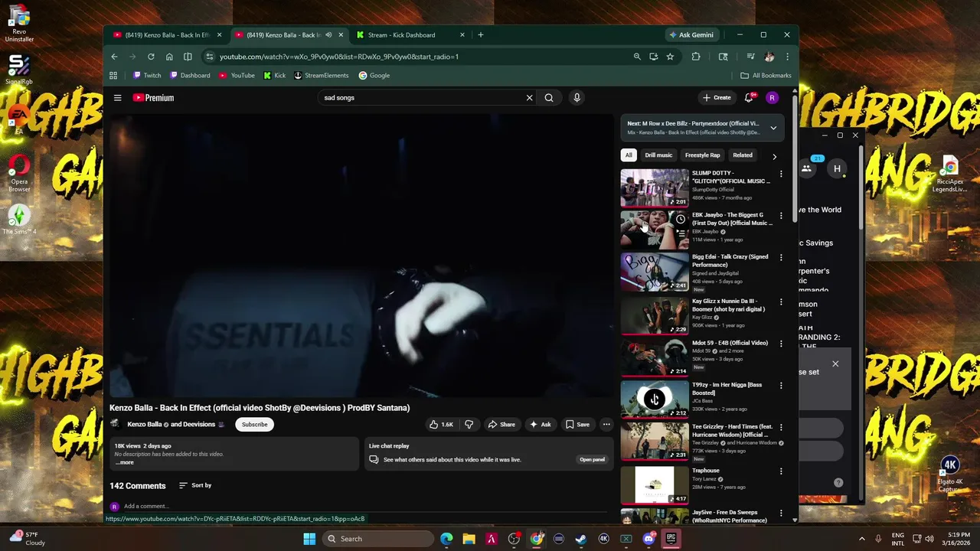Screen dimensions: 980x551
Task: Open OBS Studio from taskbar
Action: coord(514,539)
